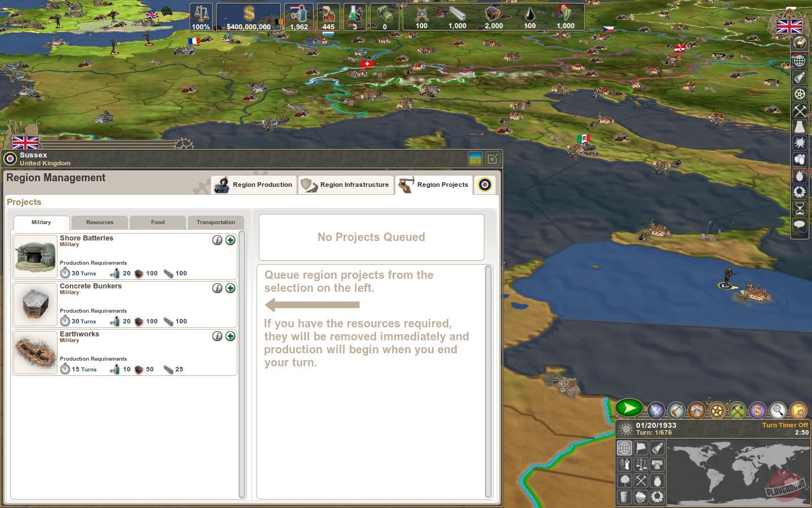Toggle the globe map mode filter
This screenshot has height=508, width=812.
coord(624,448)
